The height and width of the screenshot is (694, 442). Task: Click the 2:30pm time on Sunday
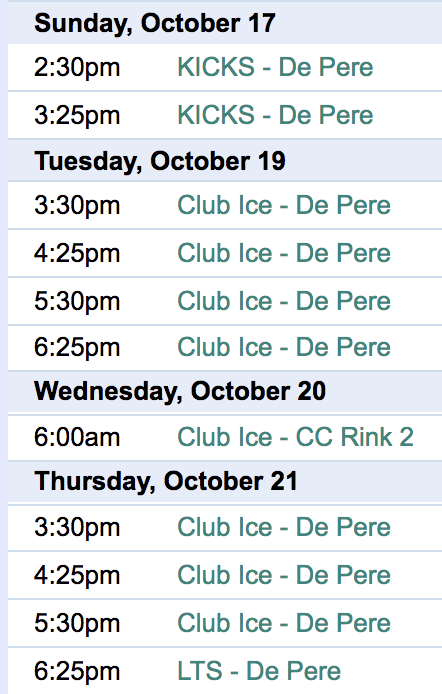[77, 68]
